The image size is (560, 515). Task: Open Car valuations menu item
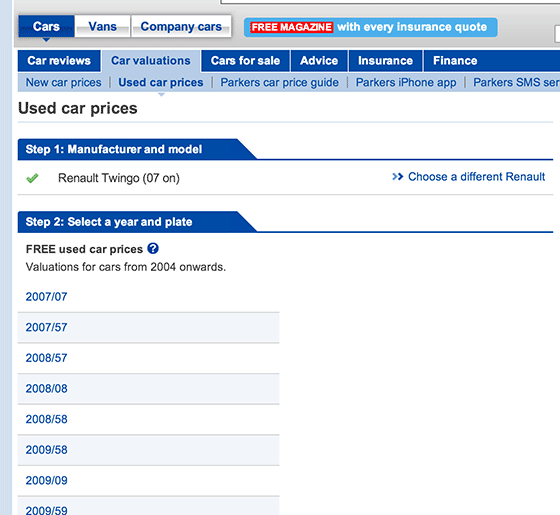click(x=151, y=61)
